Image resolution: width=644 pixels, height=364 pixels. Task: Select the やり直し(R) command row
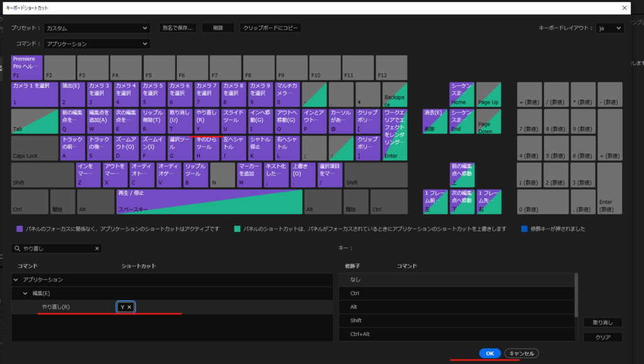pos(56,307)
